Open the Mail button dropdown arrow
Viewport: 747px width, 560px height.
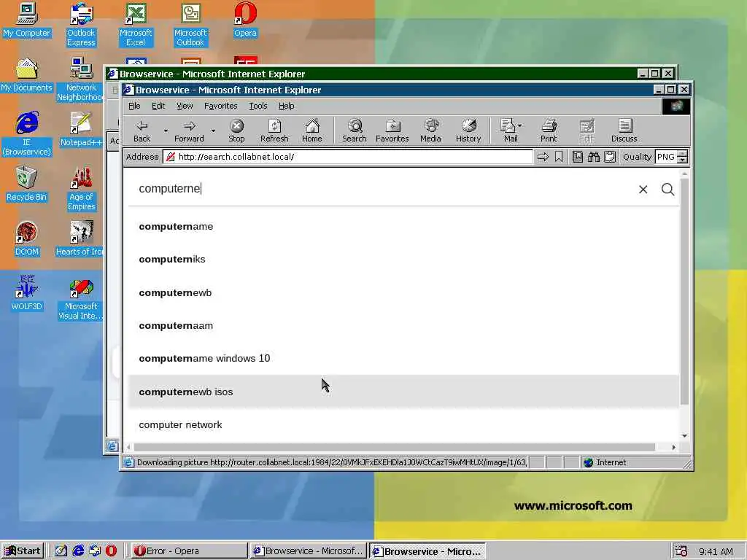pyautogui.click(x=520, y=125)
